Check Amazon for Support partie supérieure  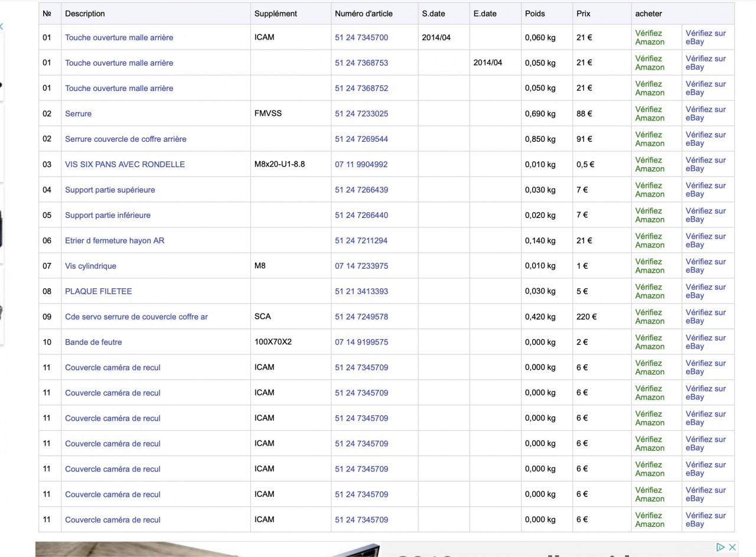pos(650,190)
